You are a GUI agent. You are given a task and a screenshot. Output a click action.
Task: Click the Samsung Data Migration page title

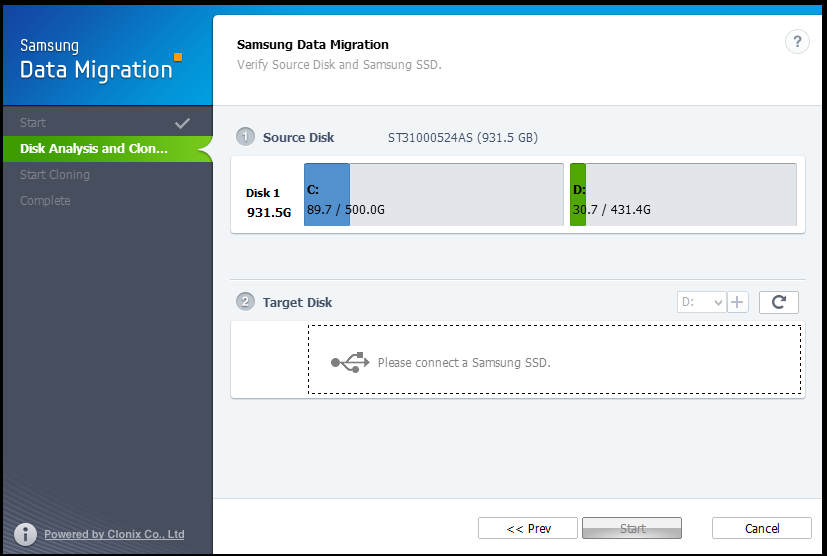click(313, 45)
